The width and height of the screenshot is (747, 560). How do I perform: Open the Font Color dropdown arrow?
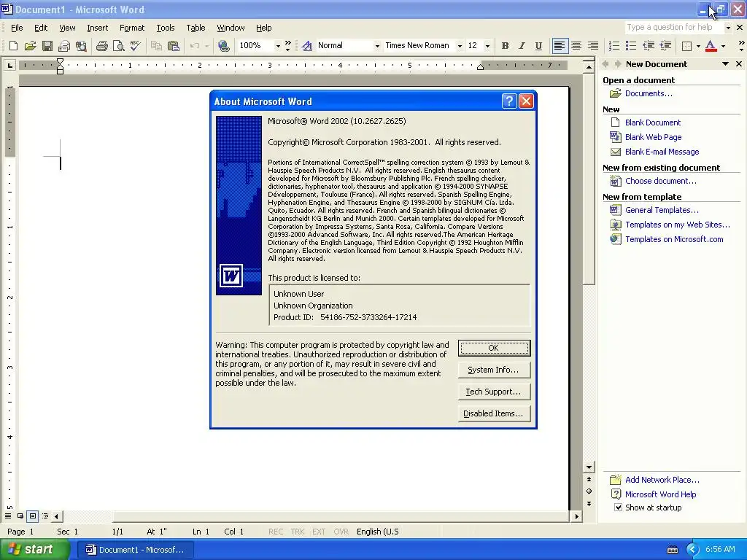tap(723, 46)
